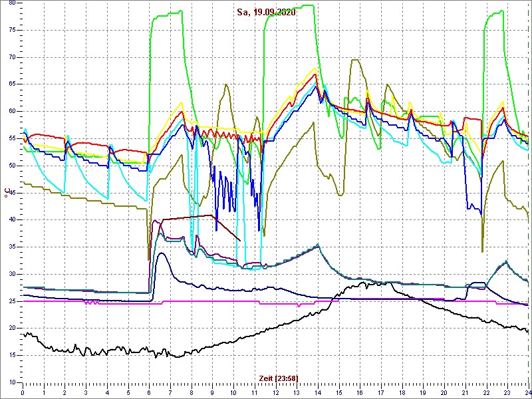
Task: Click the "Zeit [23:58]" time axis label
Action: pyautogui.click(x=279, y=378)
